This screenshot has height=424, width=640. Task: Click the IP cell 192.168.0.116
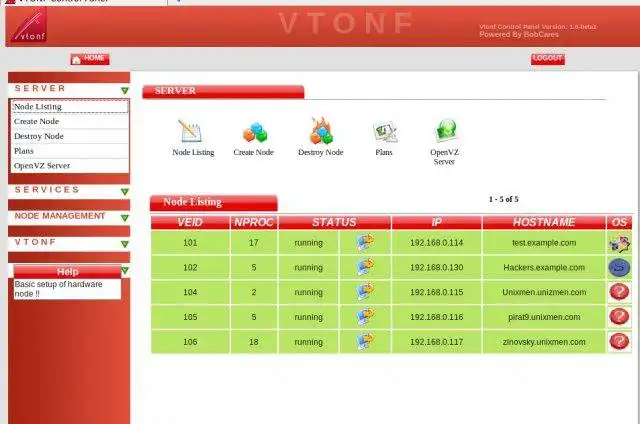pos(436,317)
